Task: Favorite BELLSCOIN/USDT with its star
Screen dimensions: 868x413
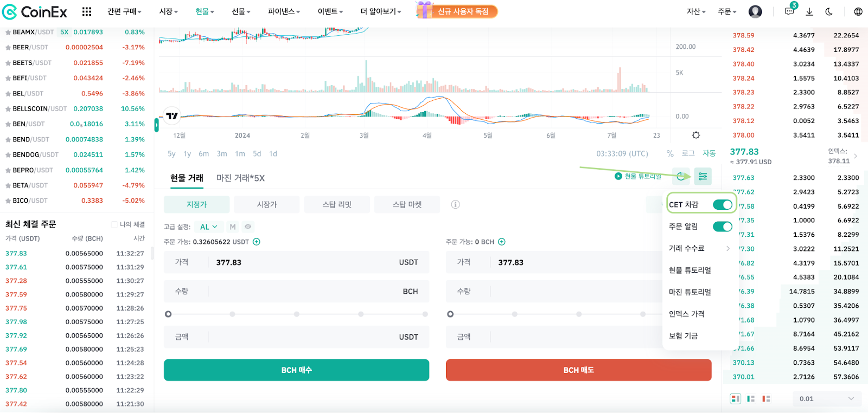Action: tap(8, 109)
